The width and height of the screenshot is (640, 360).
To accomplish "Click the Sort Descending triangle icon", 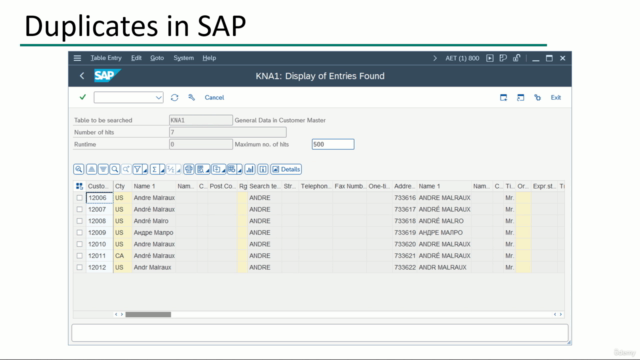I will point(103,169).
